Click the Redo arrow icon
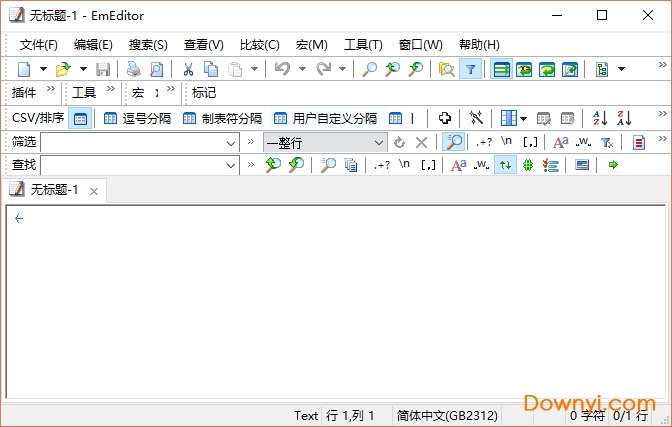The height and width of the screenshot is (427, 672). pyautogui.click(x=324, y=69)
